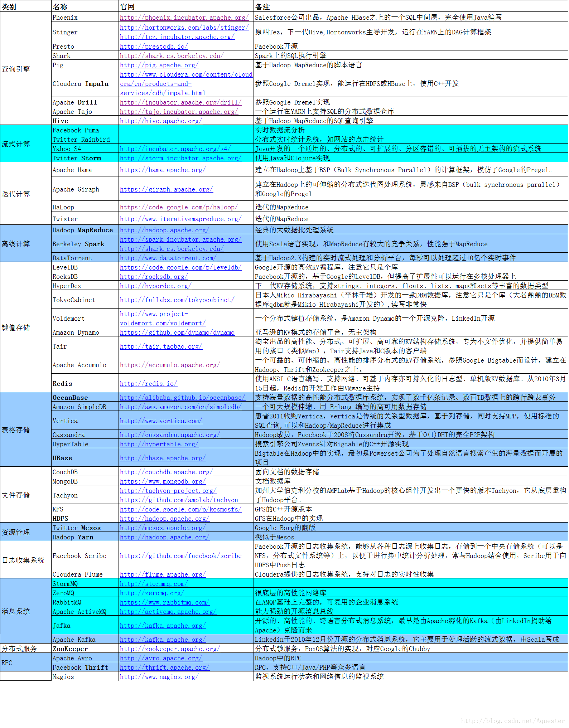
Task: Open the cassandra.apache.org link
Action: pos(170,435)
